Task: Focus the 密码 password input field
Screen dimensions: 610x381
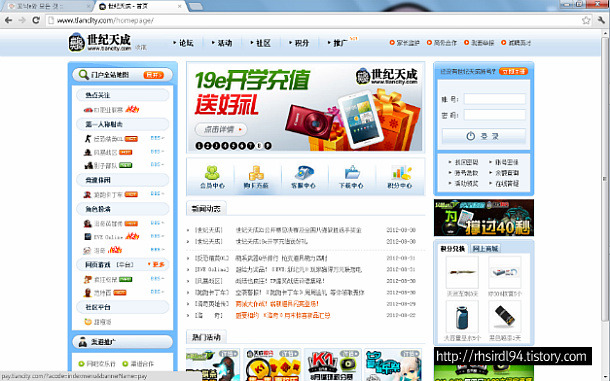Action: click(x=494, y=114)
